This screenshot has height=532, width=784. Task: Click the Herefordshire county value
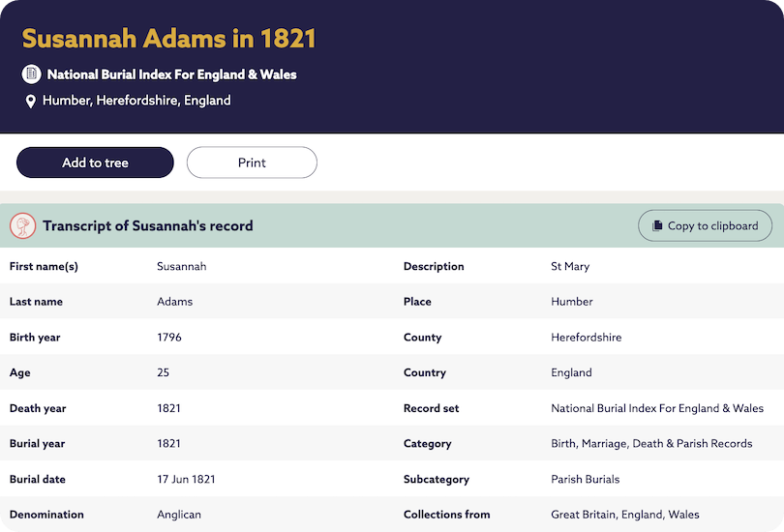point(587,338)
